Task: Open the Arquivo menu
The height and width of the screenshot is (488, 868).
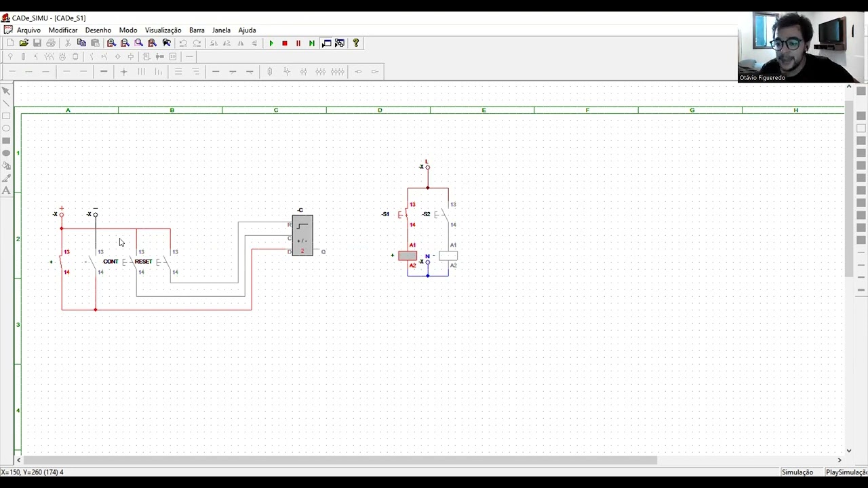Action: point(28,30)
